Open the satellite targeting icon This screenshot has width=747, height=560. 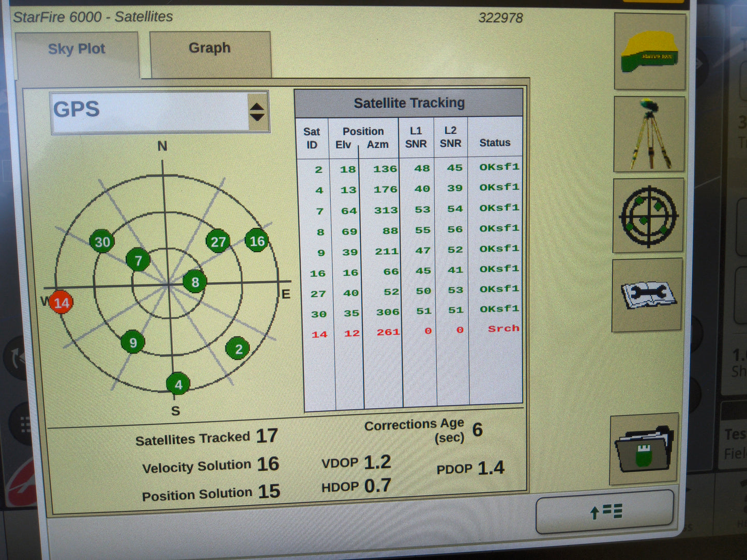[x=648, y=215]
